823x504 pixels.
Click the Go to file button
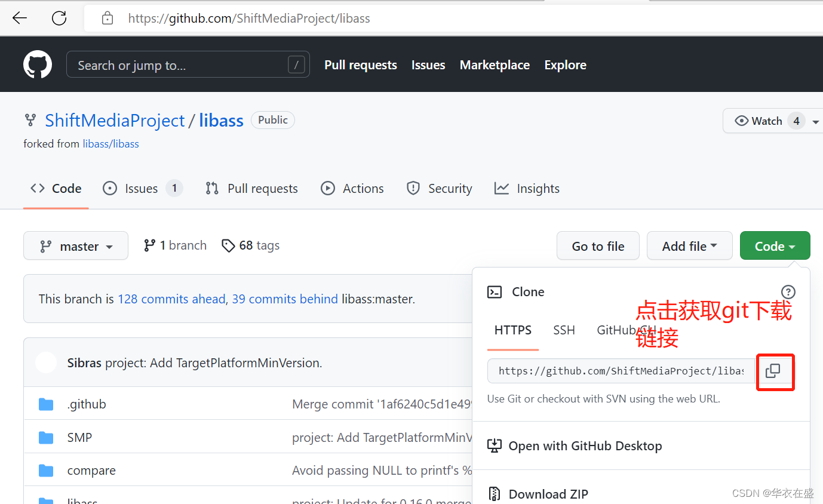point(598,246)
